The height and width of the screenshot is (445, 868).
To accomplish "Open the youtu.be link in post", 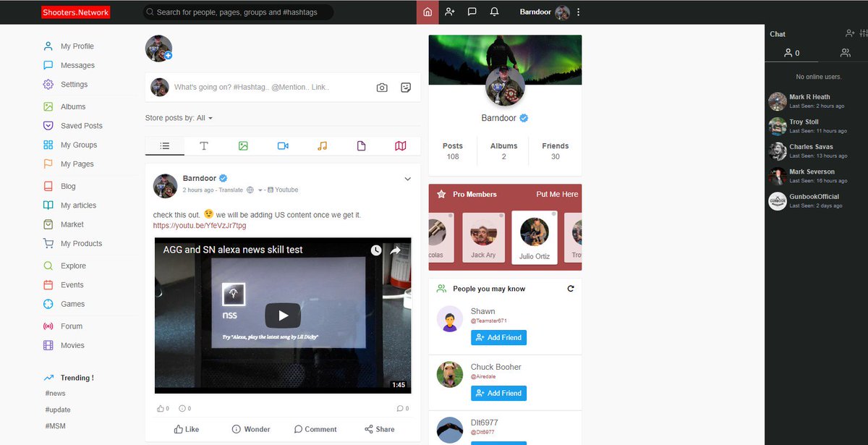I will coord(200,226).
